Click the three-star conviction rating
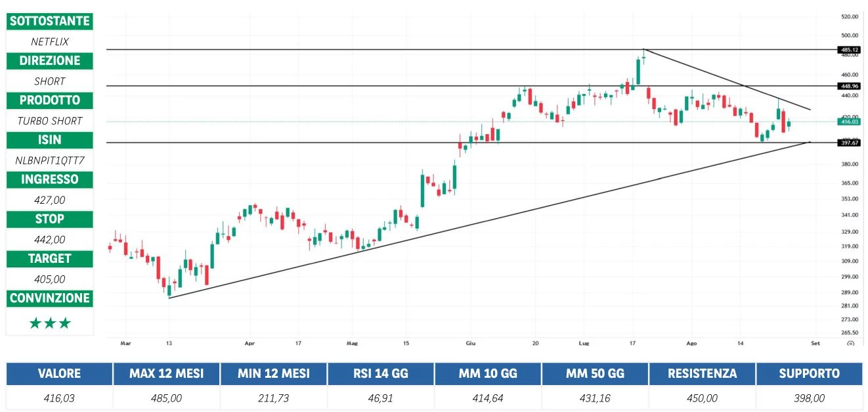This screenshot has height=412, width=868. [50, 323]
